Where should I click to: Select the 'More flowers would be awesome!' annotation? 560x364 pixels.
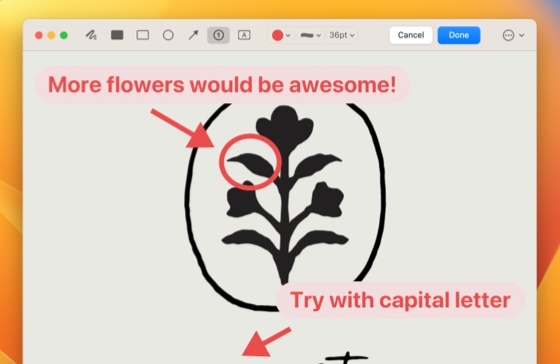(x=222, y=85)
